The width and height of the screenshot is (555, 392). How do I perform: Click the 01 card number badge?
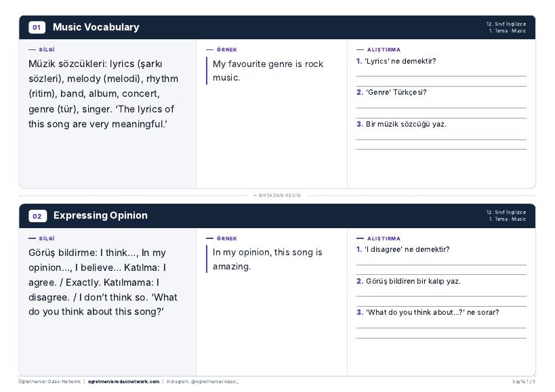(37, 27)
